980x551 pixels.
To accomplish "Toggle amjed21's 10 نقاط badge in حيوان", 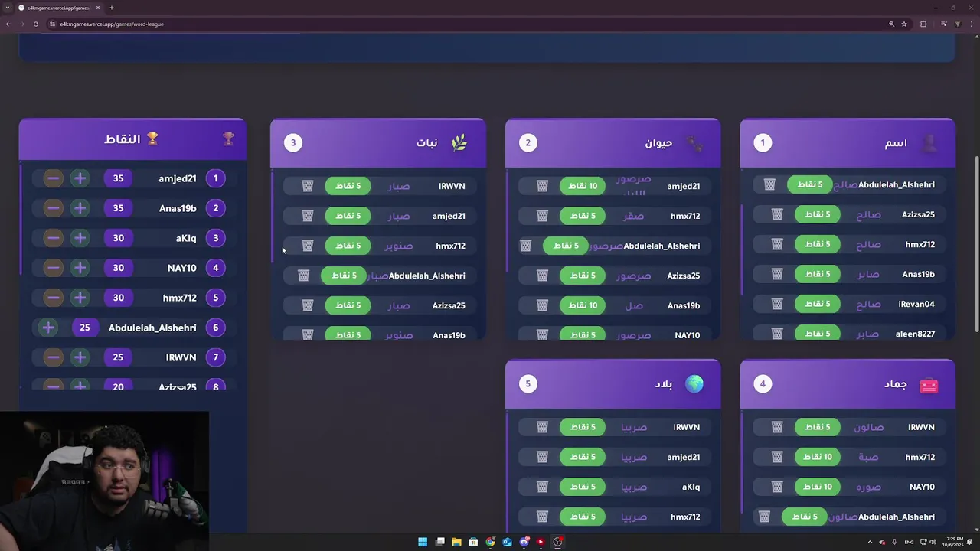I will pyautogui.click(x=583, y=186).
